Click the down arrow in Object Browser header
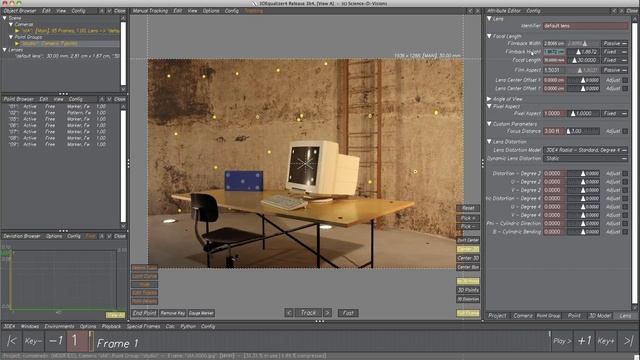This screenshot has width=640, height=360. [x=109, y=11]
